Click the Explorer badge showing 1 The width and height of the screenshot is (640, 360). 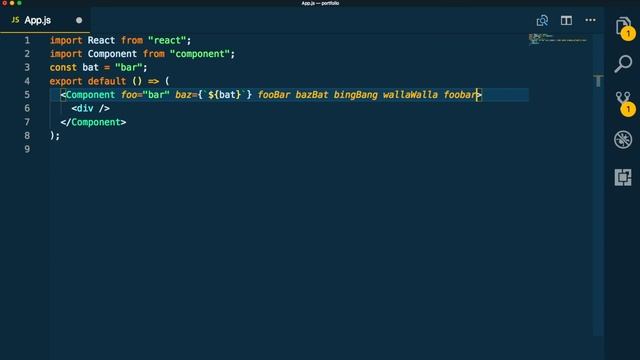628,33
